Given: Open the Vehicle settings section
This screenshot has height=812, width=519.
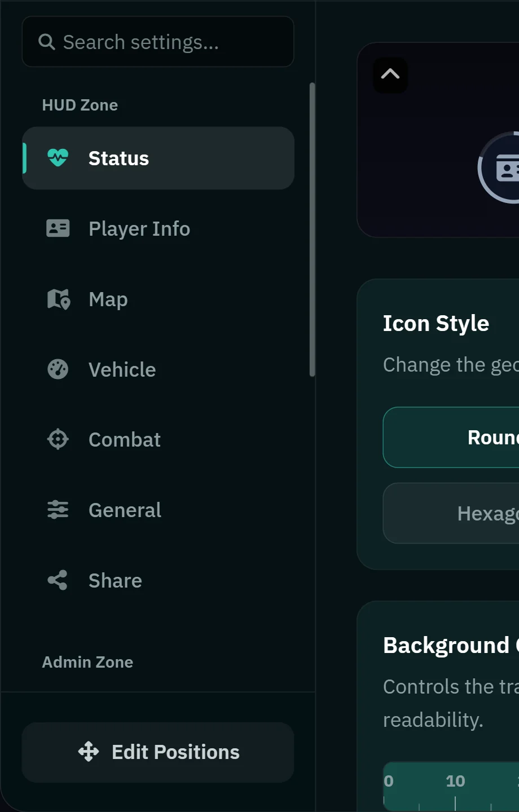Looking at the screenshot, I should point(158,369).
